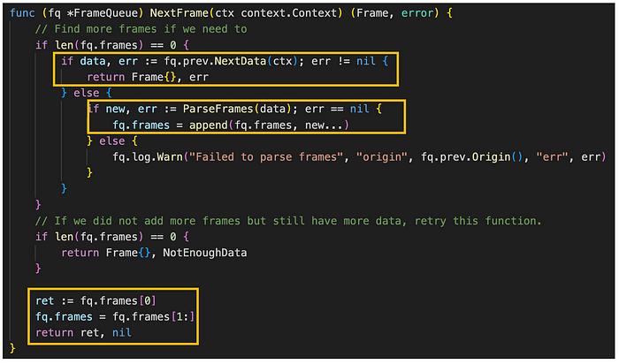This screenshot has width=619, height=364.
Task: Click the final closing brace of function
Action: pyautogui.click(x=12, y=348)
